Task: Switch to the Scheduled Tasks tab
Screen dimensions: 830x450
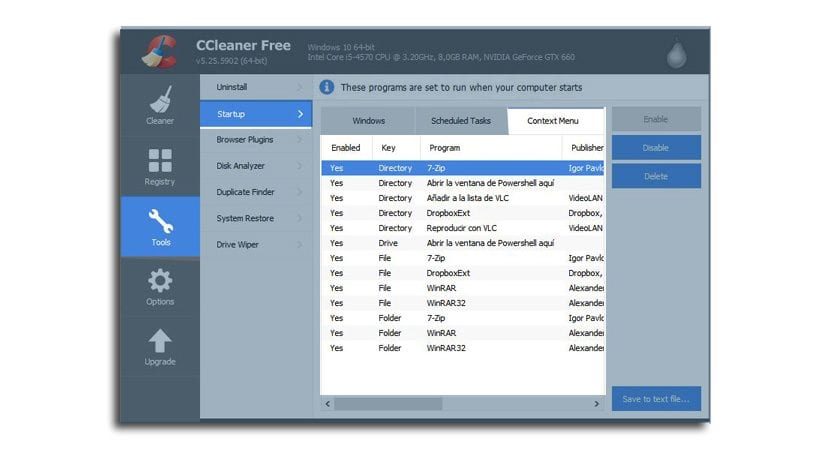Action: tap(461, 121)
